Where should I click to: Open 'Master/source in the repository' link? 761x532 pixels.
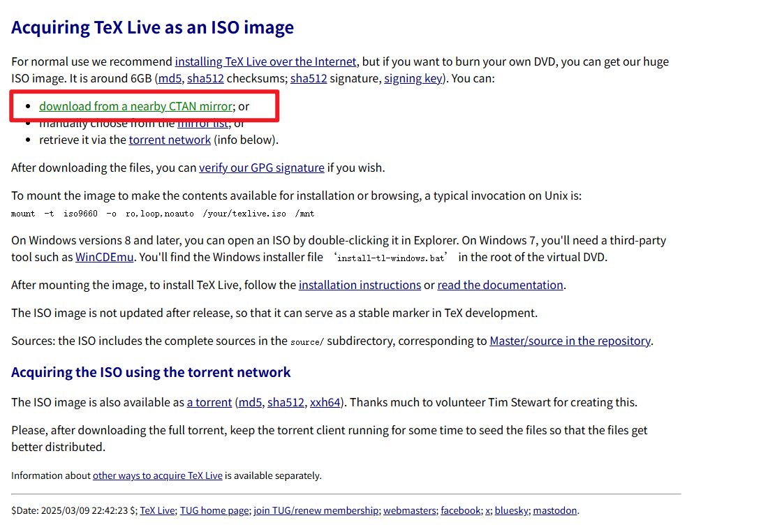click(x=570, y=341)
